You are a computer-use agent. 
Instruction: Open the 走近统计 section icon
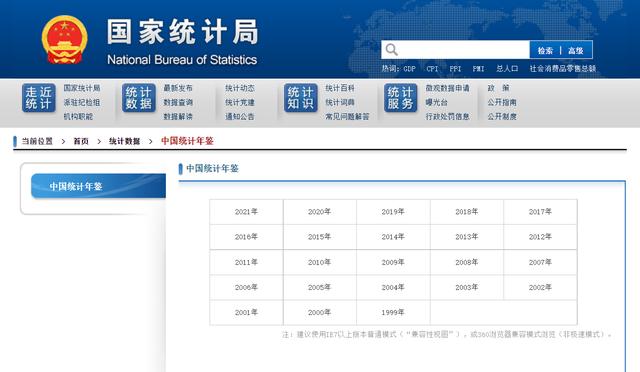point(38,98)
